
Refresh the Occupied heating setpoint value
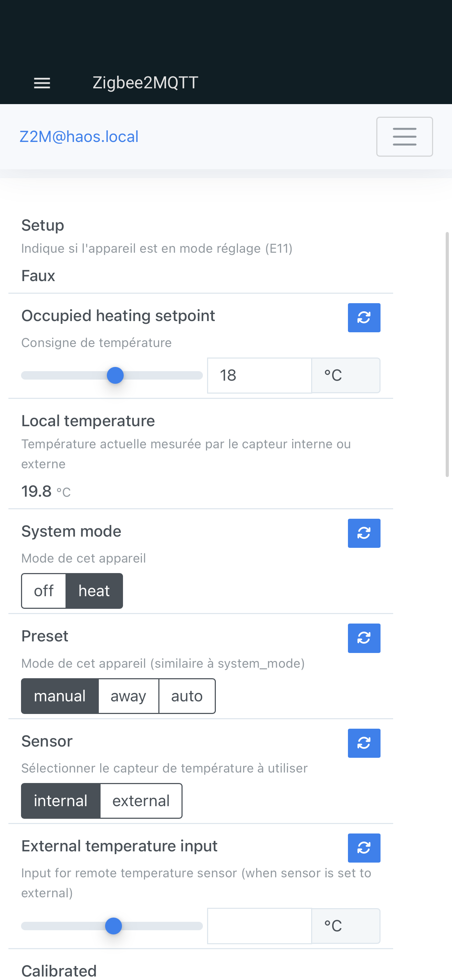point(364,318)
